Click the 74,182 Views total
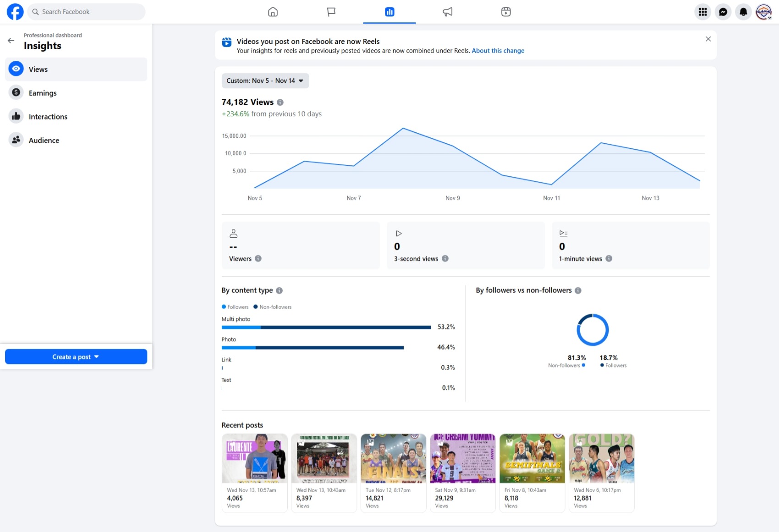This screenshot has width=779, height=532. point(247,102)
